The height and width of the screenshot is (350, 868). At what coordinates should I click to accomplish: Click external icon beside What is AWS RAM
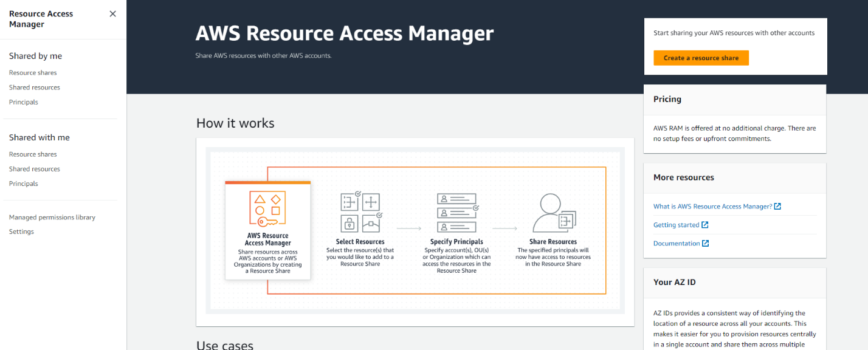[x=777, y=206]
